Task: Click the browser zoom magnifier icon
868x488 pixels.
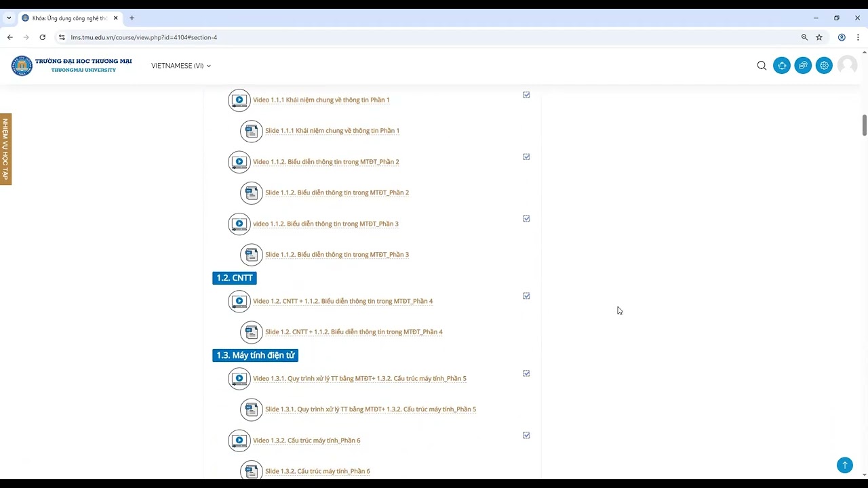Action: (804, 37)
